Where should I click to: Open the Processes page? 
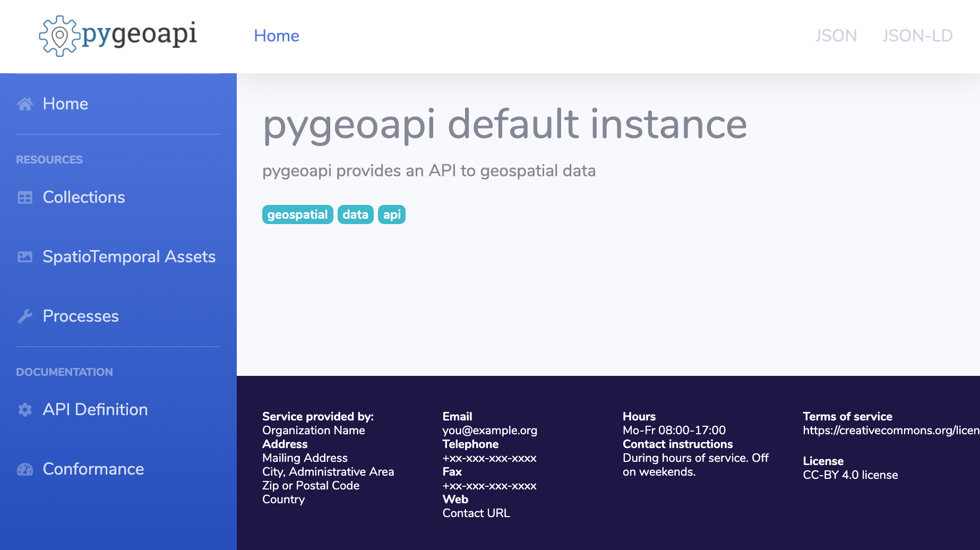point(81,316)
